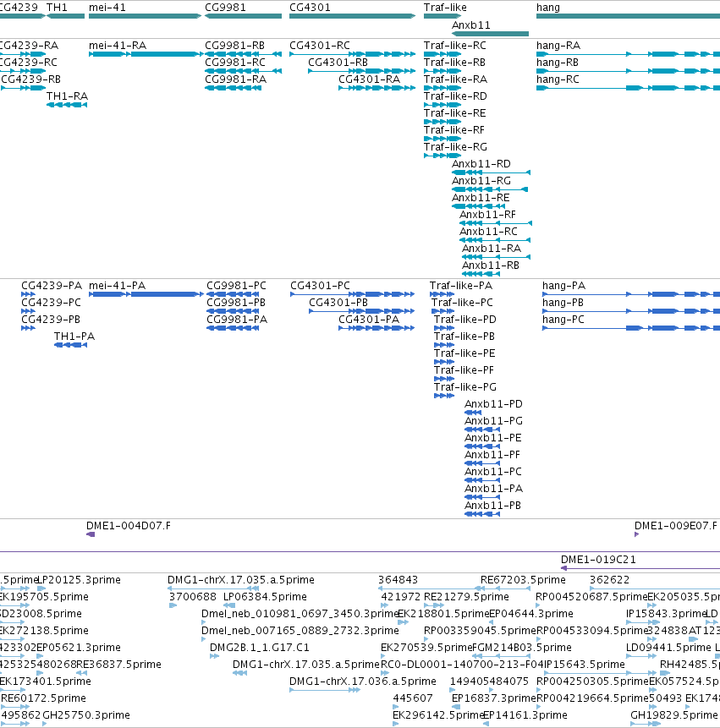Select feature DME1-004D07.F
This screenshot has height=728, width=720.
[x=129, y=526]
